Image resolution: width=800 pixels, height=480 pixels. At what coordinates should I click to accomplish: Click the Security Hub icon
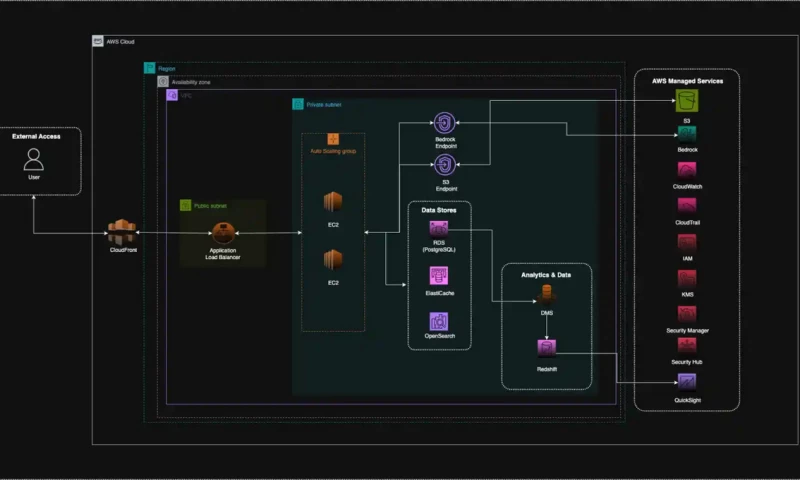point(687,346)
